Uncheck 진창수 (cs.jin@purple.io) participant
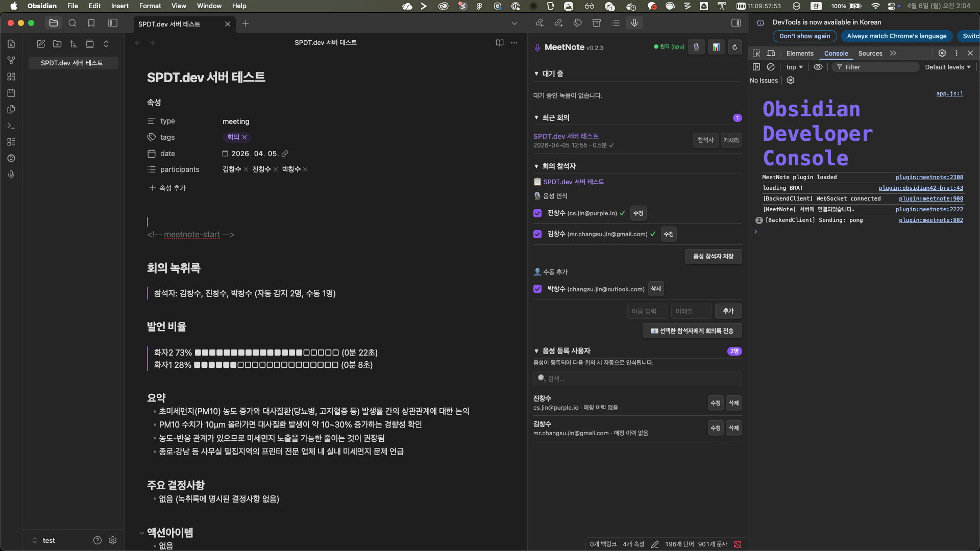The image size is (980, 551). (x=537, y=213)
